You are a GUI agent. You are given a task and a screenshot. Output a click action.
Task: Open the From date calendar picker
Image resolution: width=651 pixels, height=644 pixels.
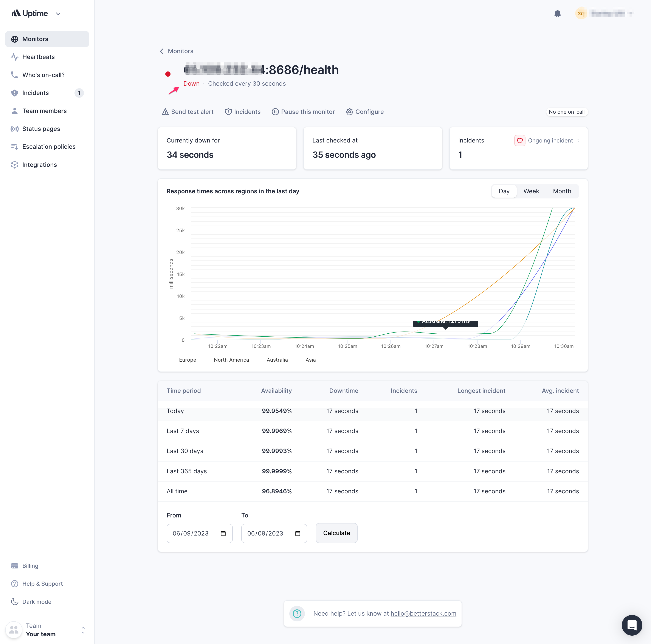pyautogui.click(x=223, y=534)
